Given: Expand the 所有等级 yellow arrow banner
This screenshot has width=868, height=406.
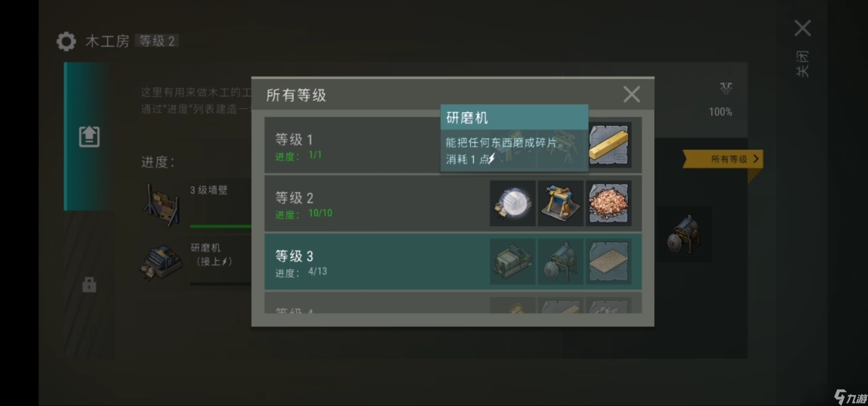Looking at the screenshot, I should [x=723, y=159].
